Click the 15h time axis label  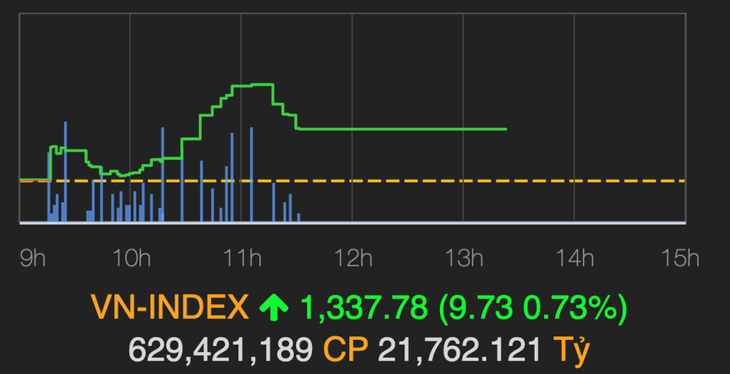click(x=681, y=258)
